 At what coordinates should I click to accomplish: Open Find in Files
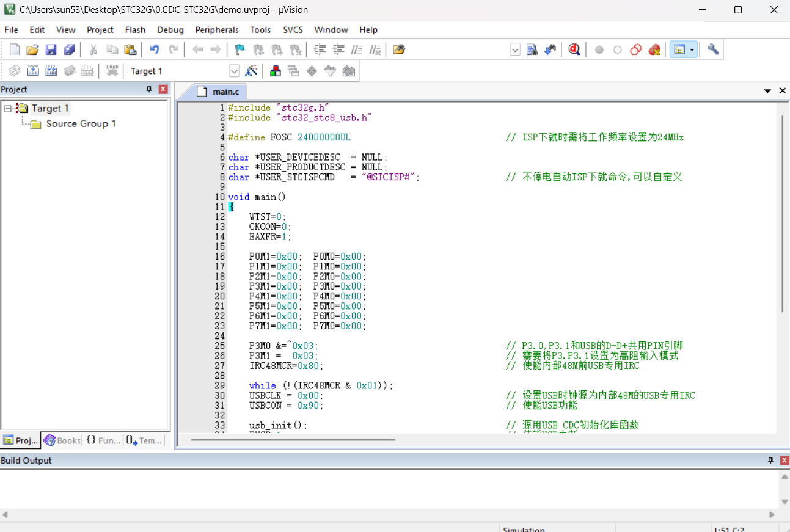[x=399, y=49]
